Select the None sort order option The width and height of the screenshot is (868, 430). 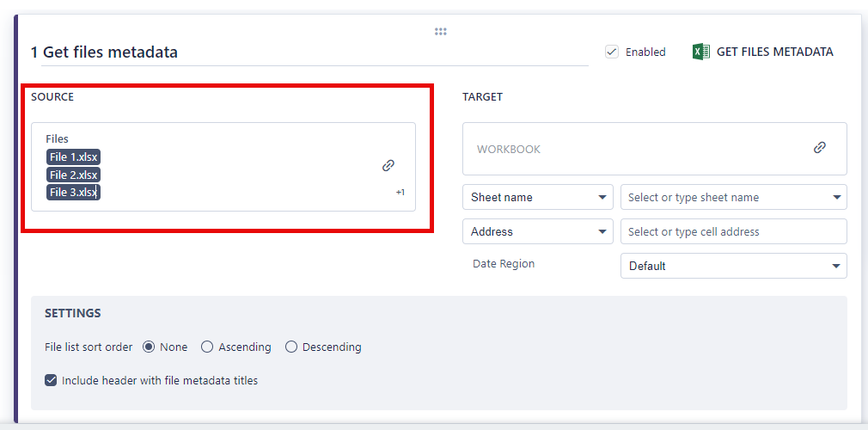[149, 347]
